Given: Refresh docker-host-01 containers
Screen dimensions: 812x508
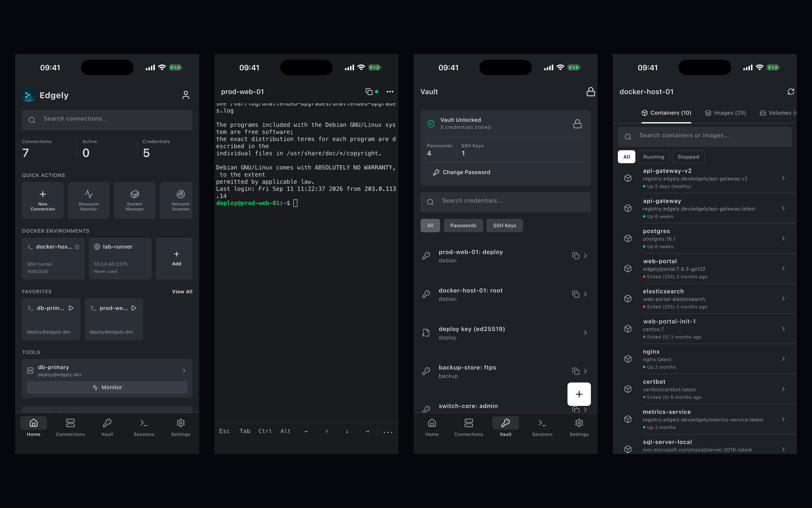Looking at the screenshot, I should (x=790, y=92).
